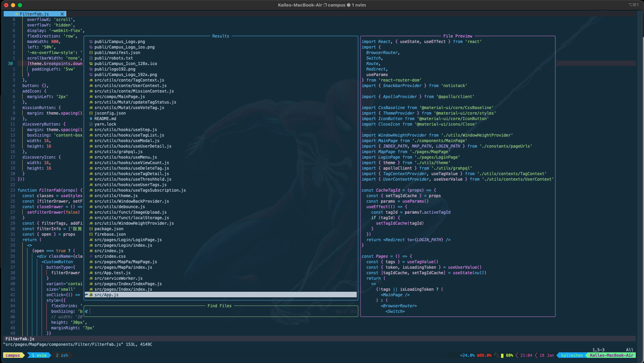Image resolution: width=644 pixels, height=363 pixels.
Task: Select publi/Campus_Logo_192x.png result
Action: point(126,75)
